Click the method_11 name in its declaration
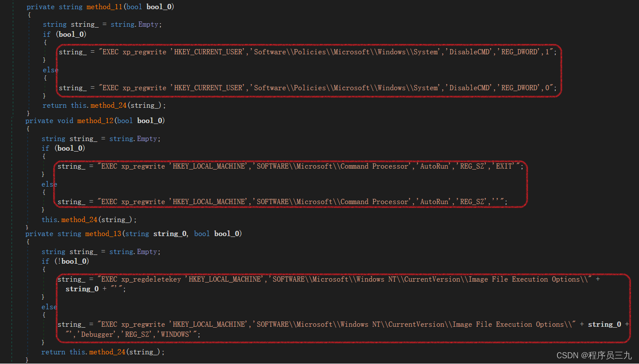 104,7
